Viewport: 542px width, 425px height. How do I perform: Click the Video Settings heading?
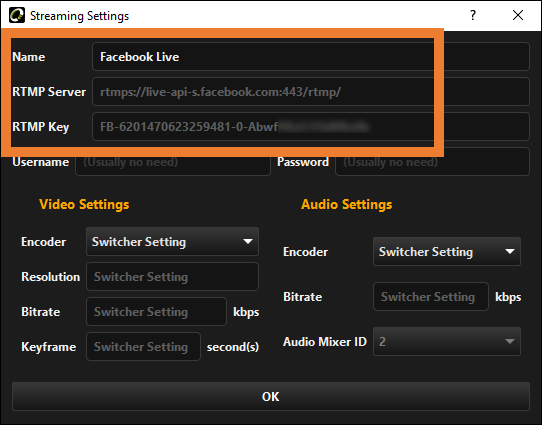pos(84,204)
